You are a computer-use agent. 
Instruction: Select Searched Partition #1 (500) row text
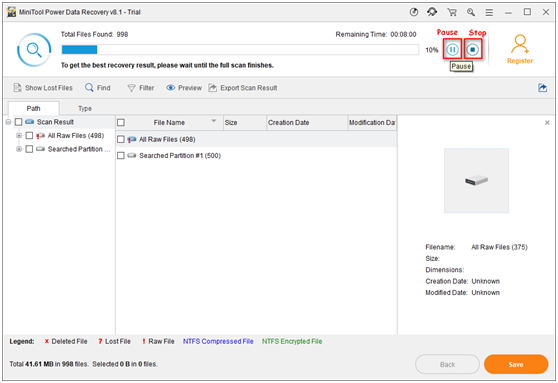[180, 156]
